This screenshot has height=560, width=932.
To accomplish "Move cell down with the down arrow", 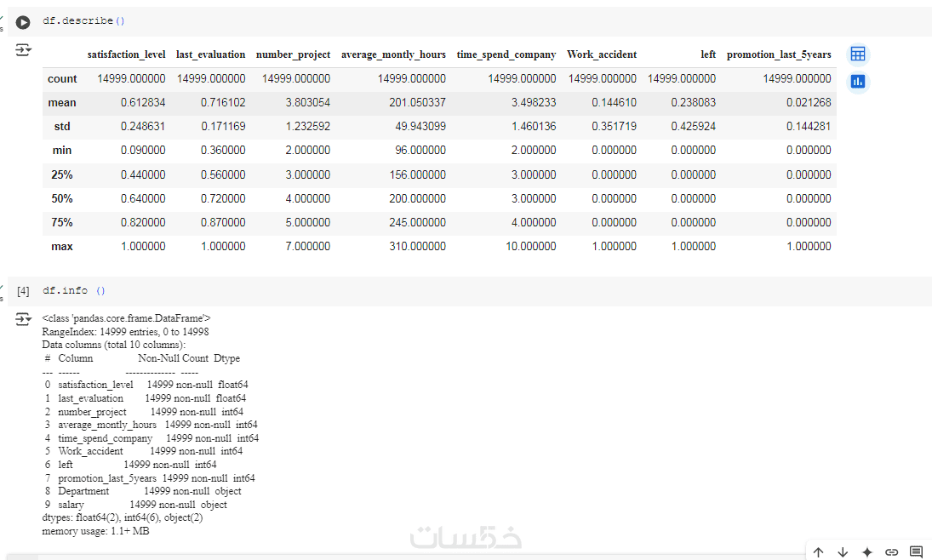I will (x=843, y=552).
